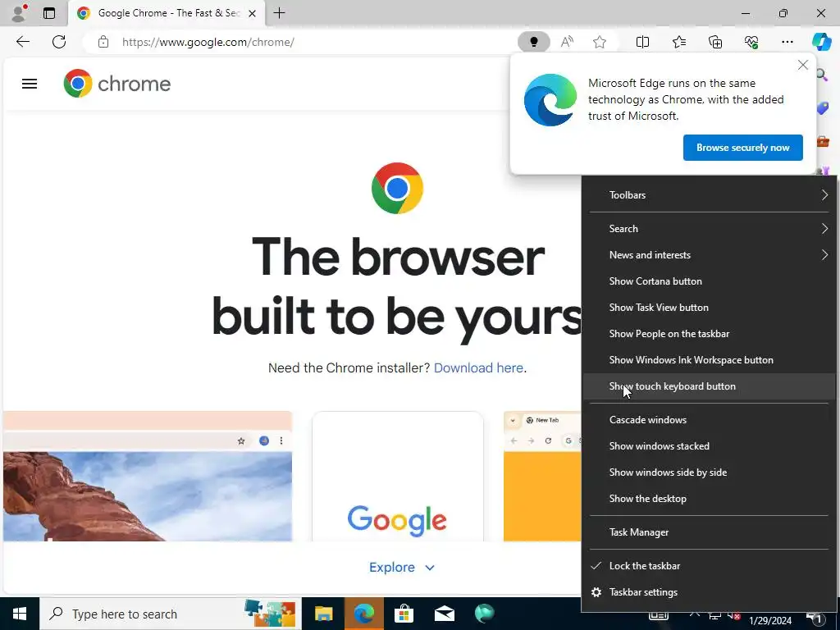This screenshot has height=630, width=840.
Task: Open the sidebar Tools briefcase icon
Action: pos(823,142)
